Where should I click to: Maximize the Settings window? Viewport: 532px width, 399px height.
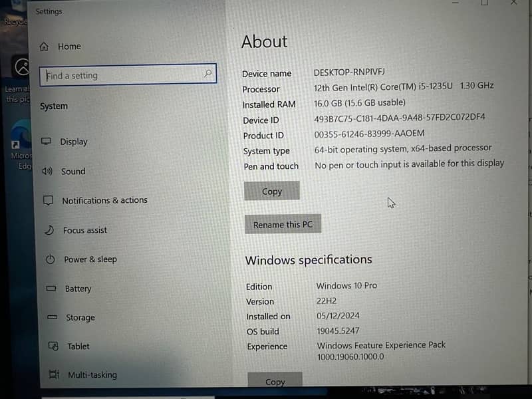(x=484, y=3)
